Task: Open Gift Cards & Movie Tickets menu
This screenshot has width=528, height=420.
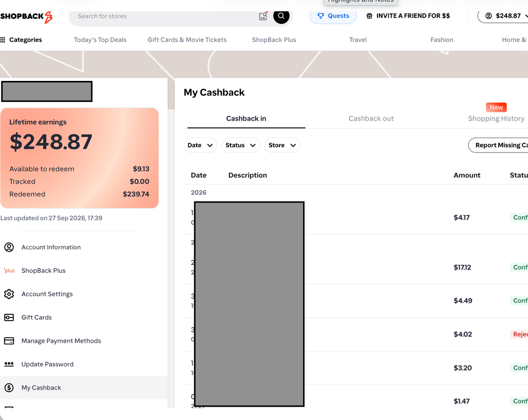Action: coord(187,40)
